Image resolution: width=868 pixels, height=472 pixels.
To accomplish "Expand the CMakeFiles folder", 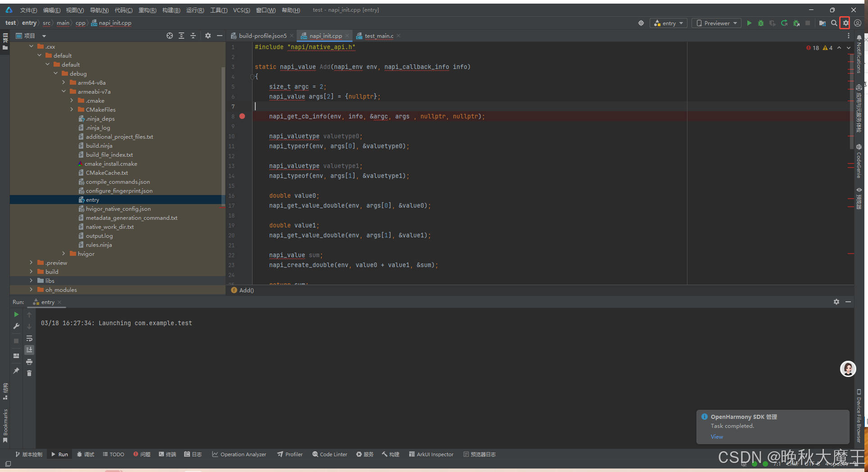I will (72, 109).
